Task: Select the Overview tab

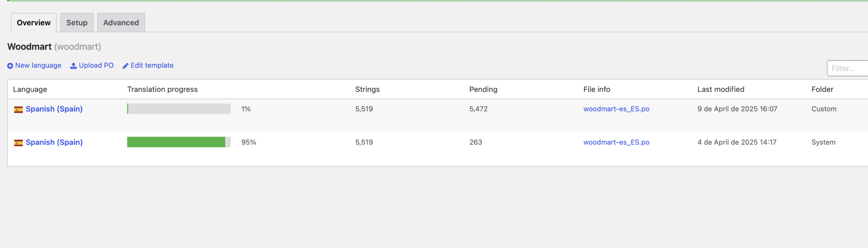Action: (x=34, y=22)
